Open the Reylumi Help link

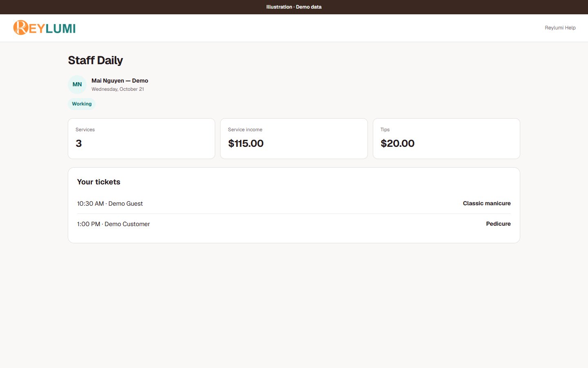560,28
